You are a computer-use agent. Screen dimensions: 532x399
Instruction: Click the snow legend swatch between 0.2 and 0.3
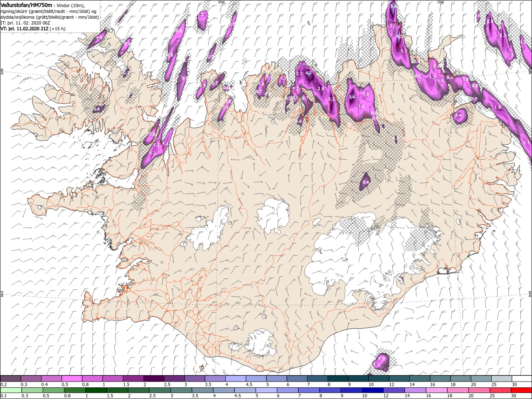click(11, 379)
